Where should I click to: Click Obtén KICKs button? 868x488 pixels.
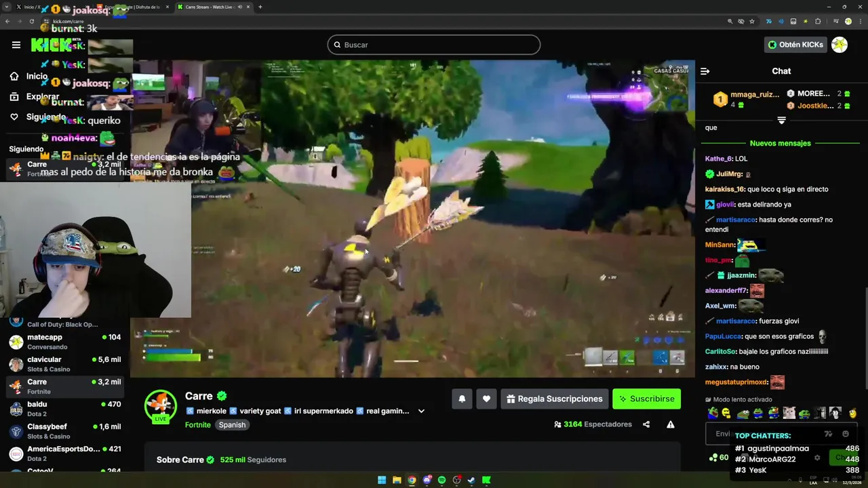pos(796,45)
